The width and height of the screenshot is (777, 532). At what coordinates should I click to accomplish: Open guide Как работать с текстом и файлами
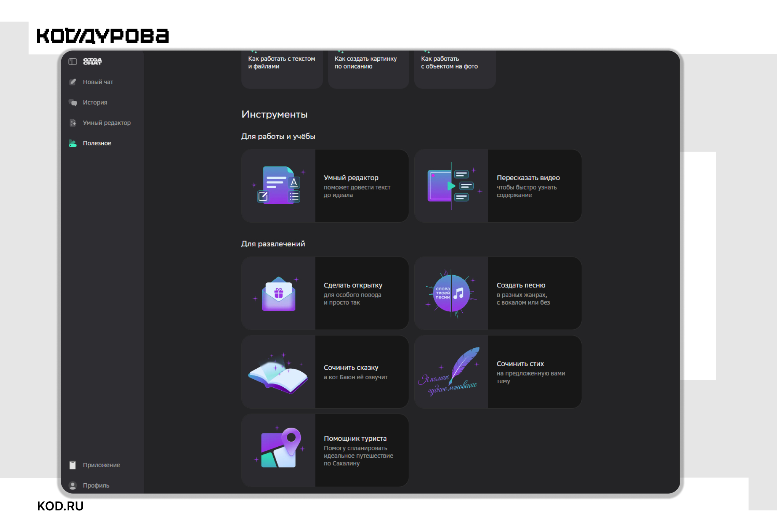click(x=282, y=69)
